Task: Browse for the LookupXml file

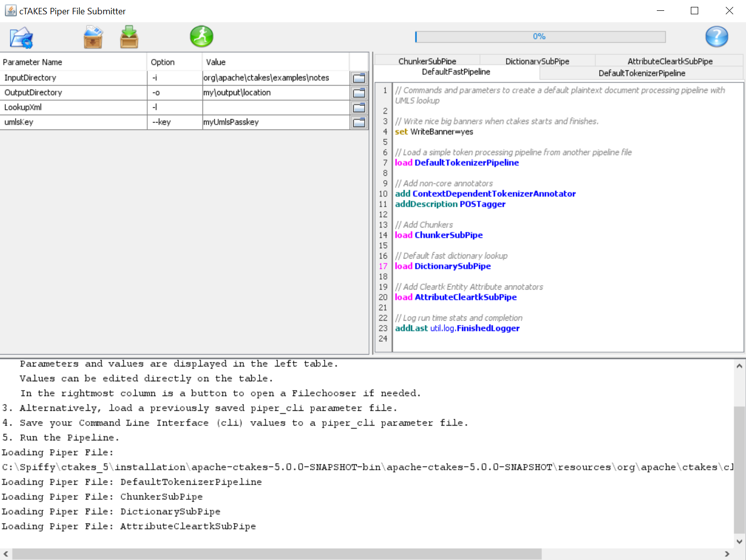Action: (x=359, y=107)
